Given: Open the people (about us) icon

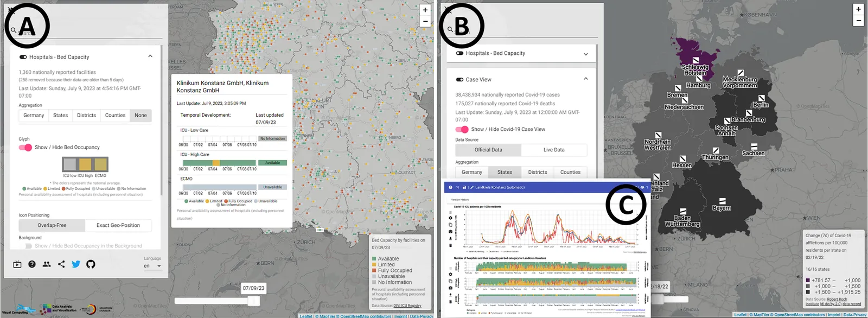Looking at the screenshot, I should (x=47, y=264).
